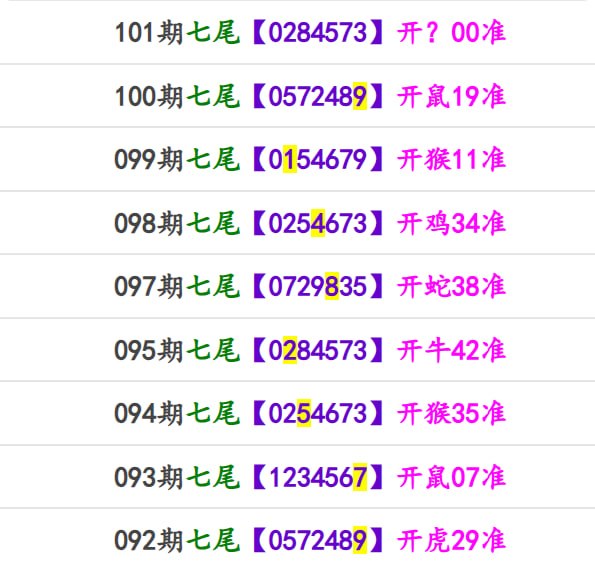The image size is (595, 563).
Task: Click the highlighted 1 in row 099
Action: (290, 159)
